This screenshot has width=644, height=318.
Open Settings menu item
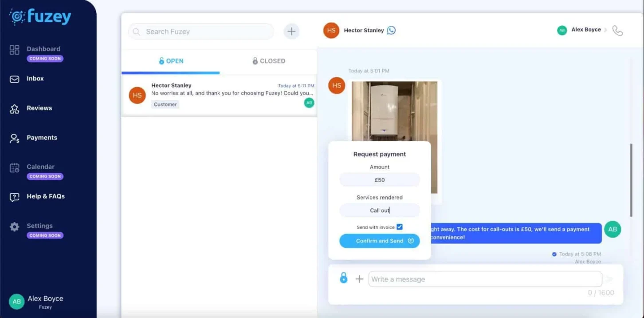(39, 226)
